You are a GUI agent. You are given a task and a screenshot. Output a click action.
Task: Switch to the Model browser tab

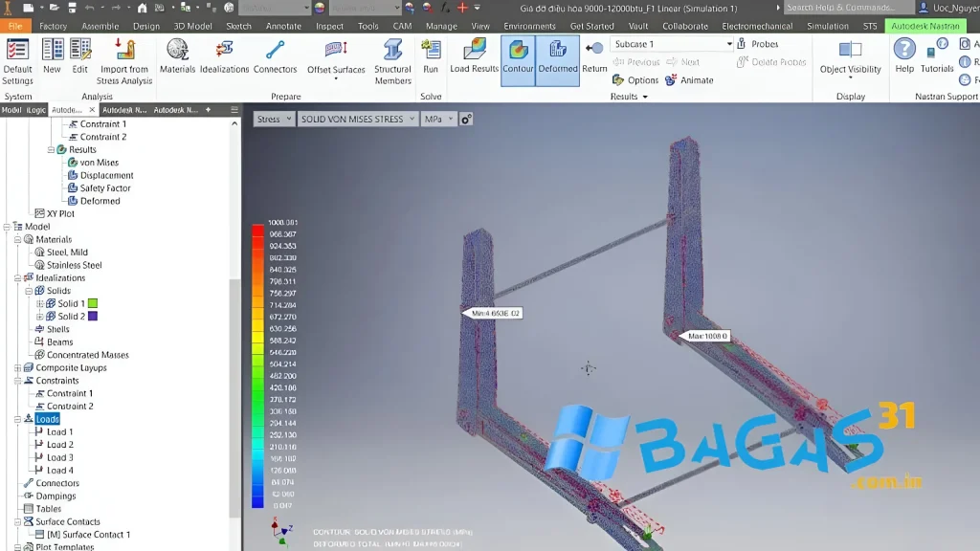coord(11,110)
